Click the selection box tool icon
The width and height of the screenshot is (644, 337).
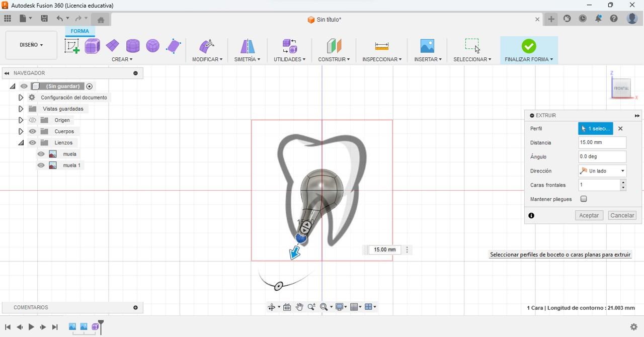[x=472, y=45]
